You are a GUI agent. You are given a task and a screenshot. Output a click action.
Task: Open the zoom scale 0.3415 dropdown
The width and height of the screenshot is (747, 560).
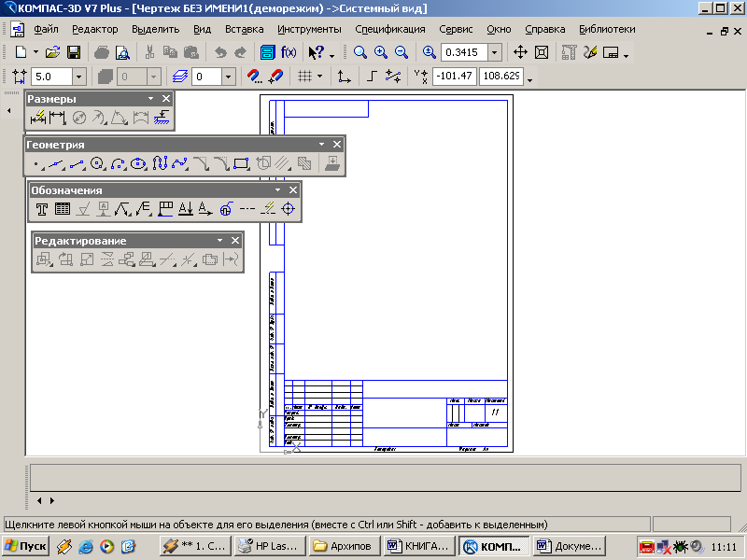tap(495, 52)
